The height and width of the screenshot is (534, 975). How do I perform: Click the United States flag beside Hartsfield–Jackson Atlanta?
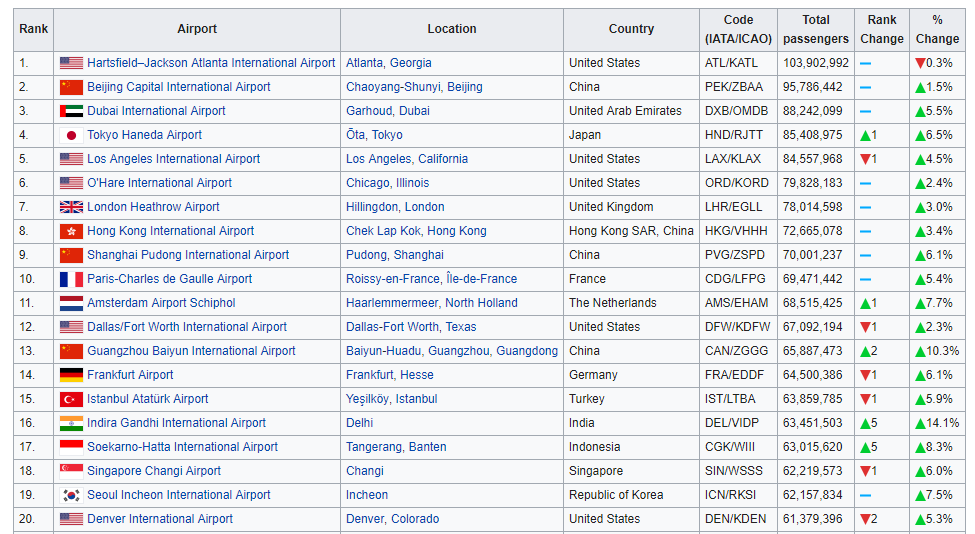[x=71, y=63]
